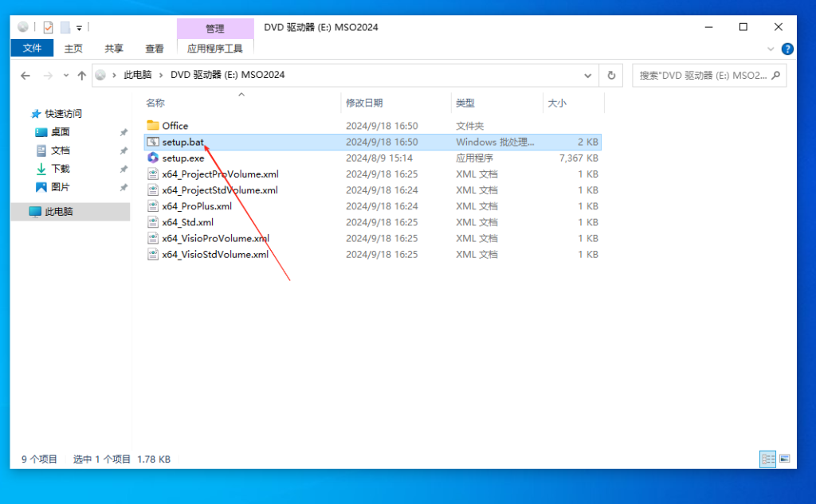
Task: Maximize the File Explorer window
Action: point(743,27)
